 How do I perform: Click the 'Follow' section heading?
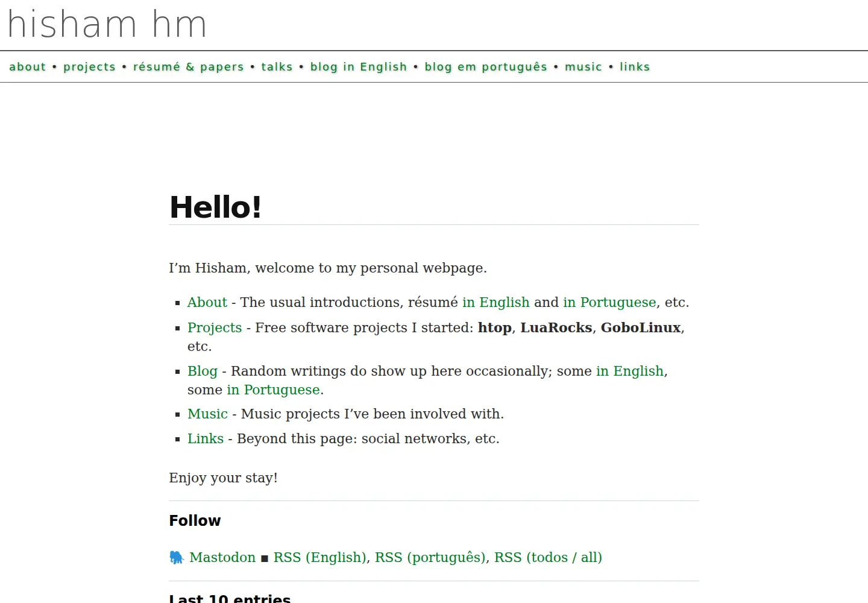[195, 520]
